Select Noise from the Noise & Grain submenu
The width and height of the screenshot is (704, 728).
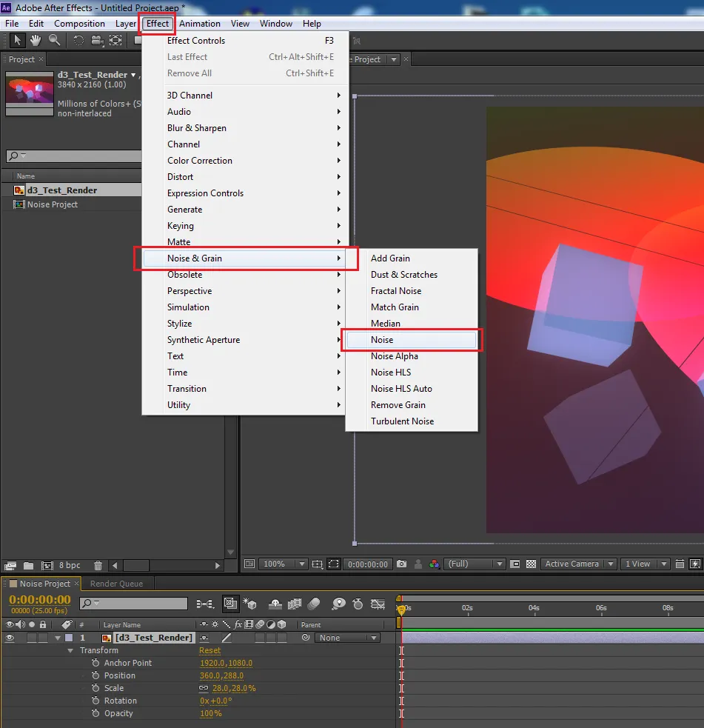382,340
